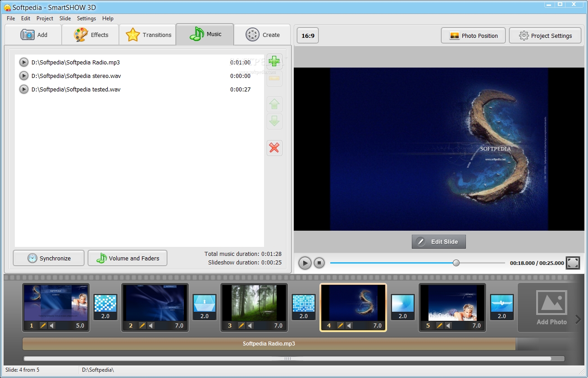This screenshot has width=588, height=378.
Task: Switch to the Add tab
Action: [x=33, y=35]
